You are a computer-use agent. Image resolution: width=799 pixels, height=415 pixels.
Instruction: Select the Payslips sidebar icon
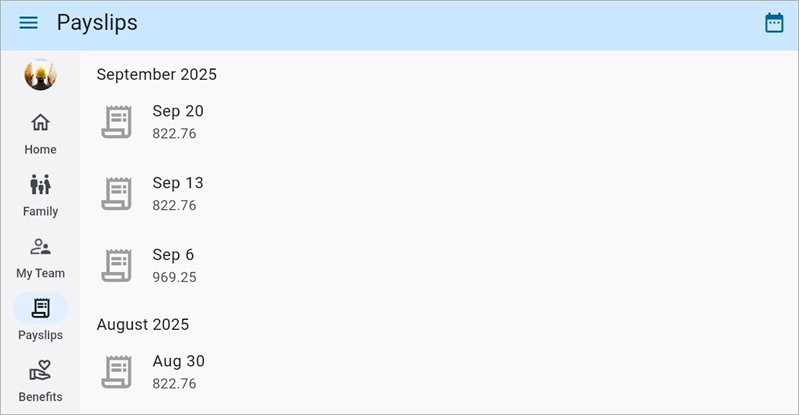40,309
